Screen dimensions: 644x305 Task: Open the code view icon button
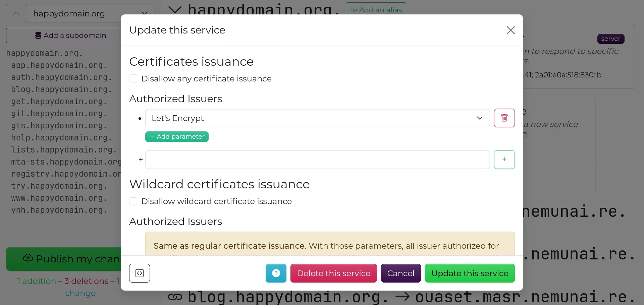tap(140, 273)
